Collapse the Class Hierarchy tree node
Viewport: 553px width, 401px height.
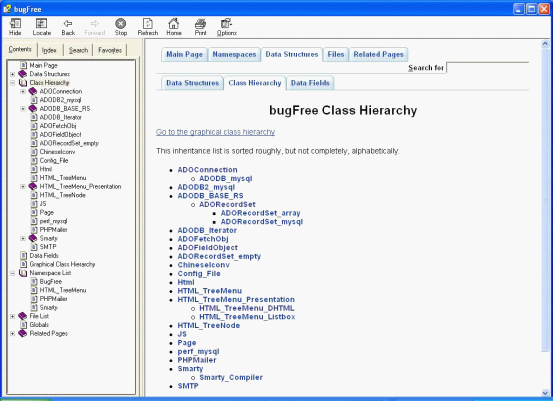[13, 83]
